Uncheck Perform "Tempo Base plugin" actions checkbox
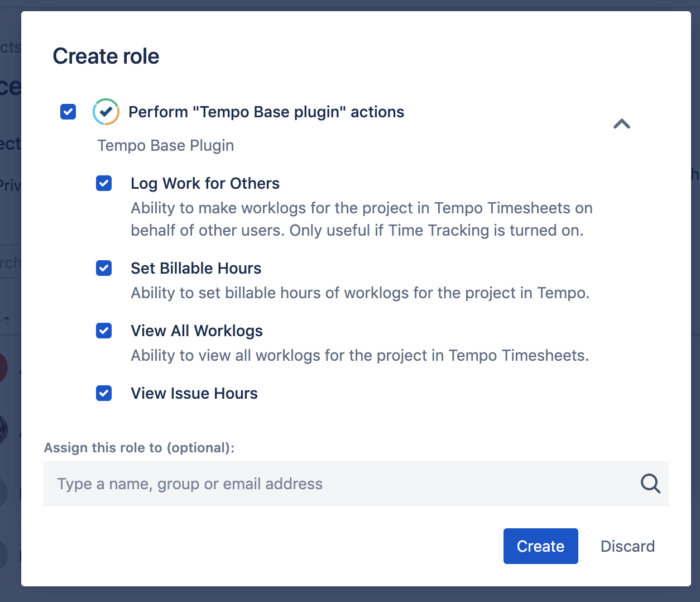 (68, 112)
